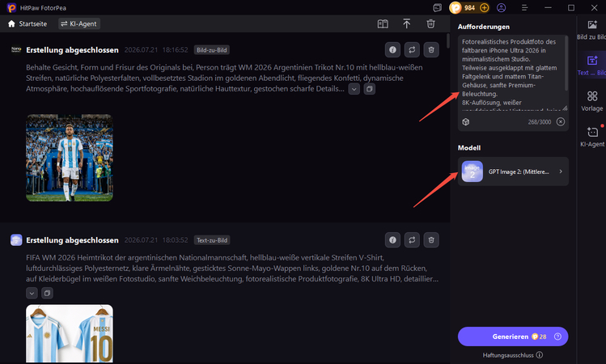
Task: Open the feedback icon in the title bar
Action: [x=437, y=8]
